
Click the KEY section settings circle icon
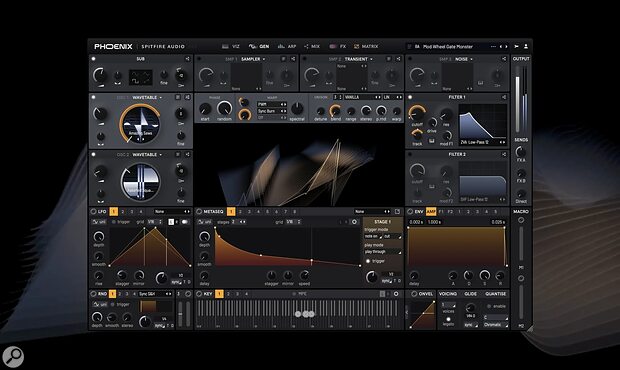[396, 294]
